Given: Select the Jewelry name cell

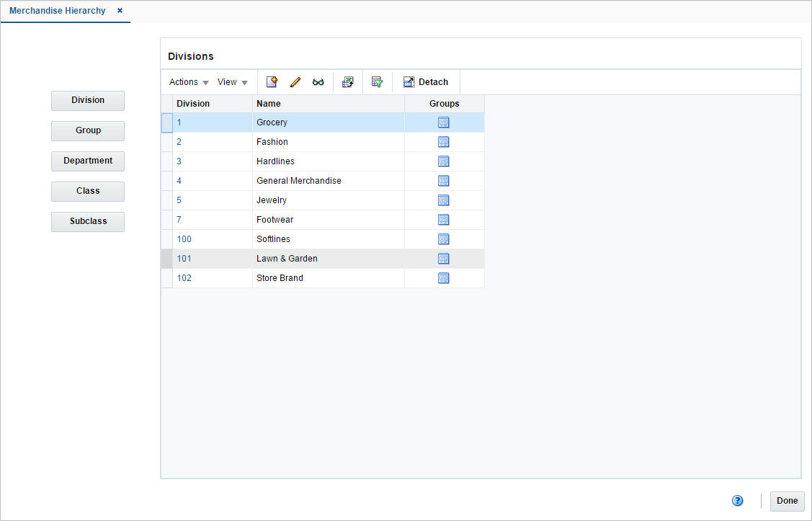Looking at the screenshot, I should 329,200.
